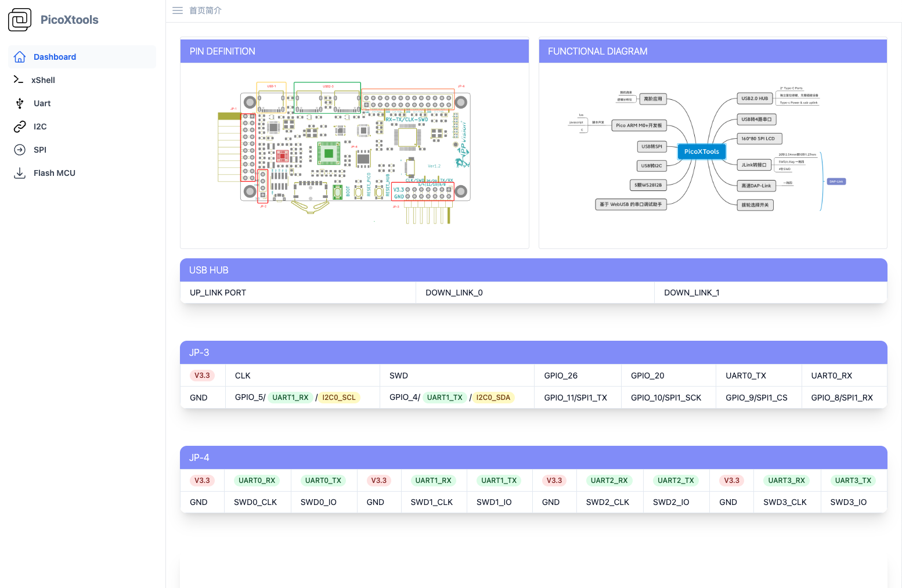Click the UART3_RX tag

[786, 481]
